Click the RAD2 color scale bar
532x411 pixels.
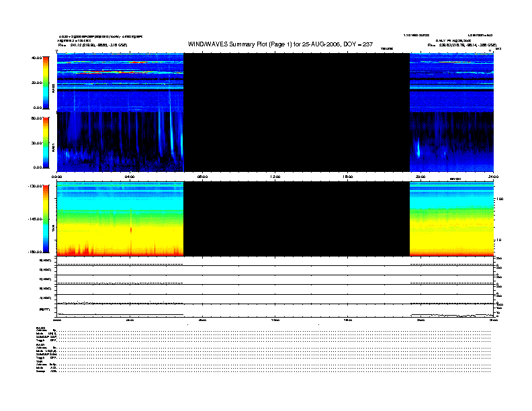[x=46, y=83]
